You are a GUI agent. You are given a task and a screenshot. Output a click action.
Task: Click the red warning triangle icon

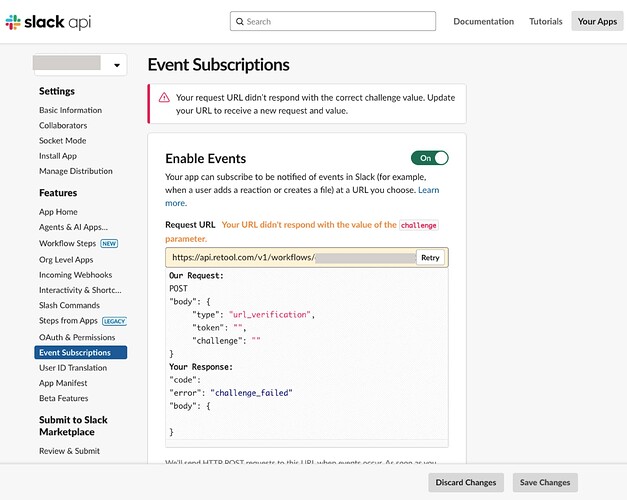coord(164,98)
